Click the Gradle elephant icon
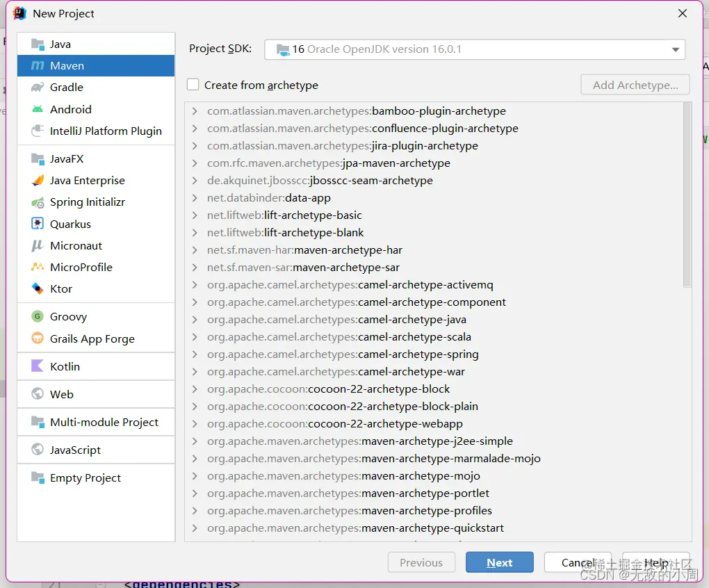 click(x=38, y=88)
